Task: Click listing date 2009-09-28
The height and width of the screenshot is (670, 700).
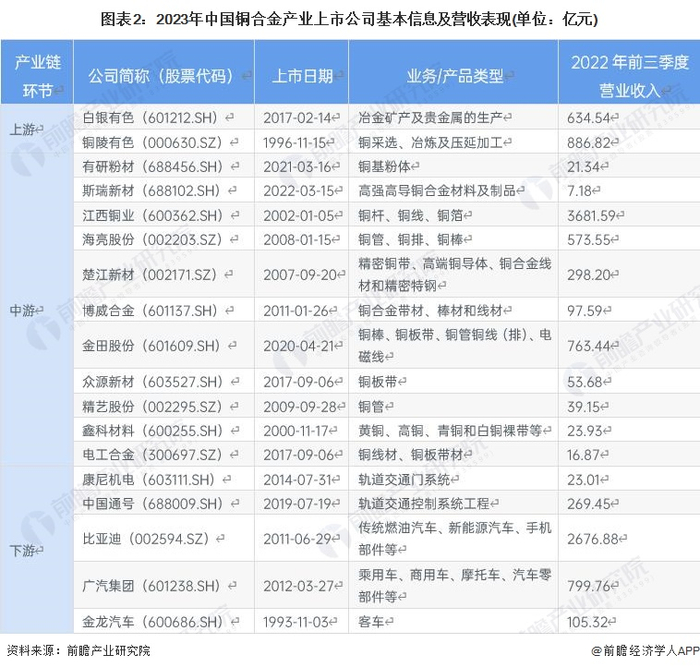Action: [300, 407]
